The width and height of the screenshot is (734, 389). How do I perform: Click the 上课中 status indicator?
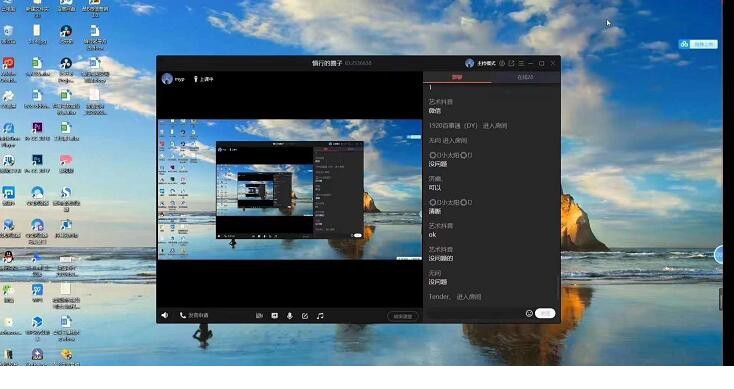pos(204,79)
